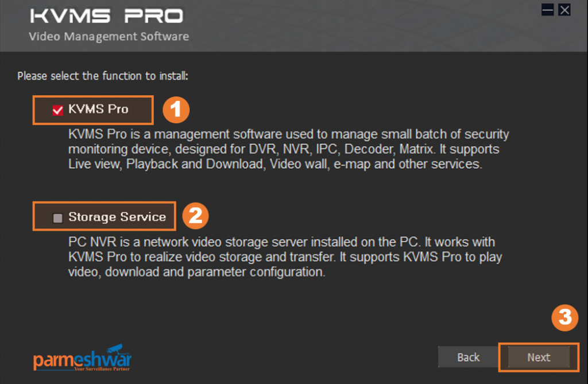Click the KVMS PRO header title

106,15
